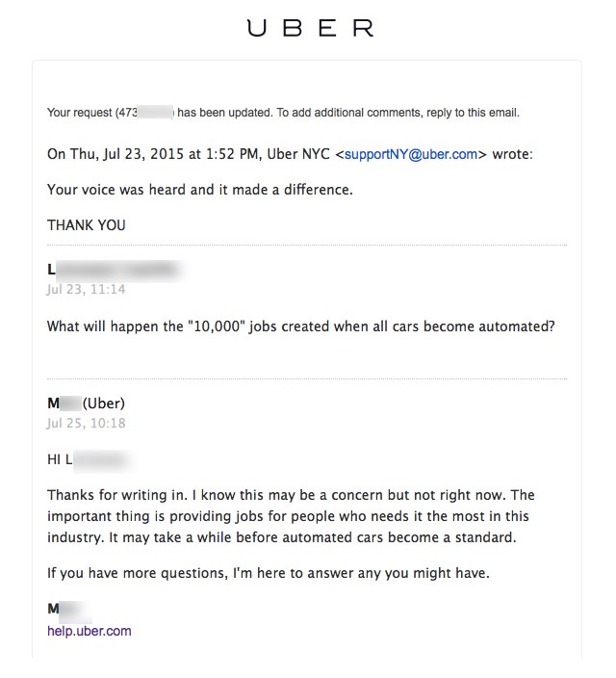The image size is (616, 678).
Task: Click the blurred request number starting 473
Action: coord(144,113)
